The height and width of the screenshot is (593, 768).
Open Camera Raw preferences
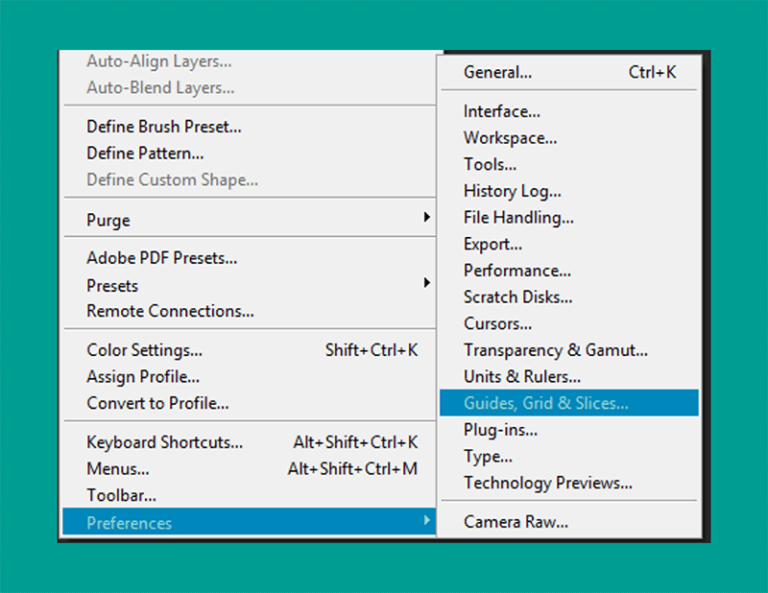pyautogui.click(x=569, y=522)
